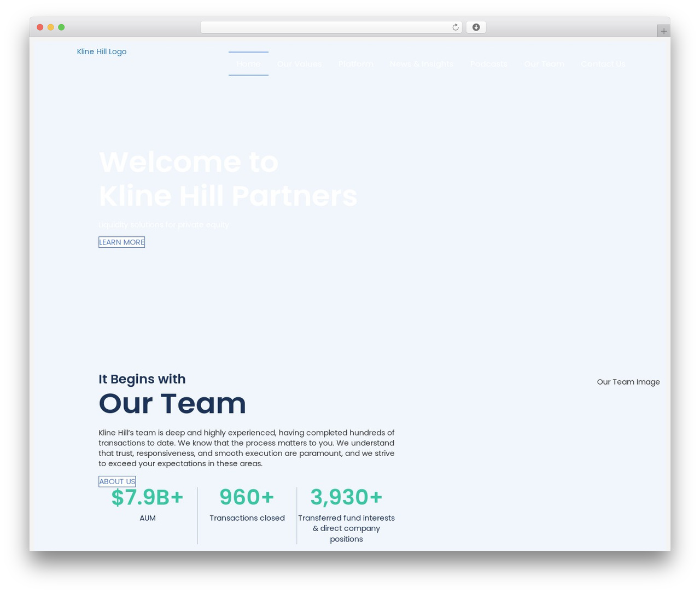Click the team description paragraph

pos(247,448)
